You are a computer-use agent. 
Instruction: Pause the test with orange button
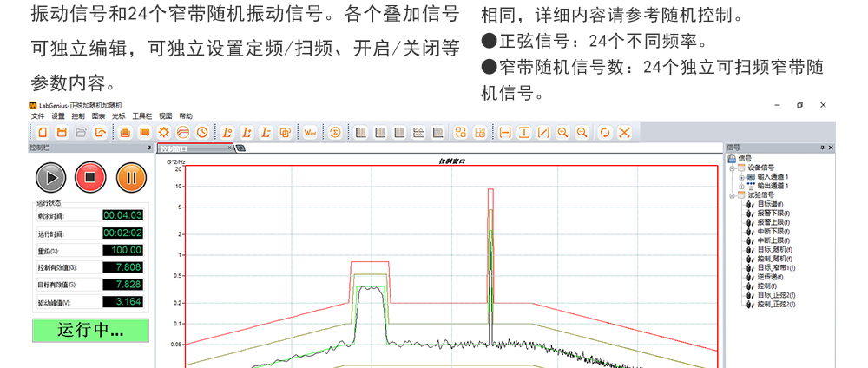point(130,178)
